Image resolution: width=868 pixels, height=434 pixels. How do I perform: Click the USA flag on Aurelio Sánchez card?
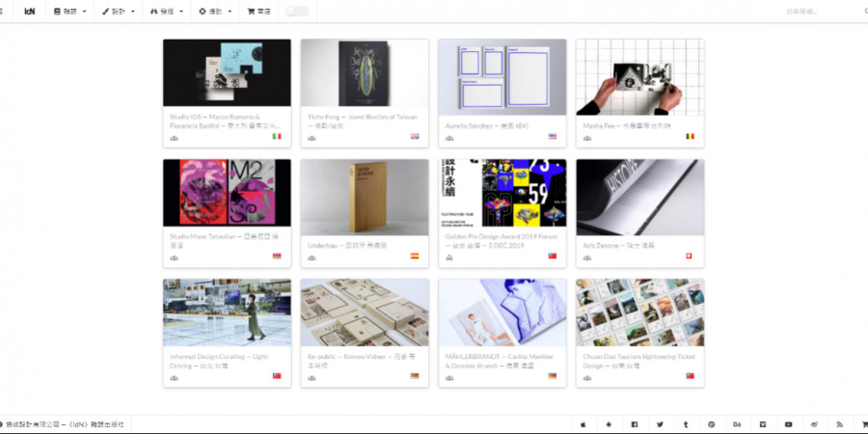click(552, 136)
